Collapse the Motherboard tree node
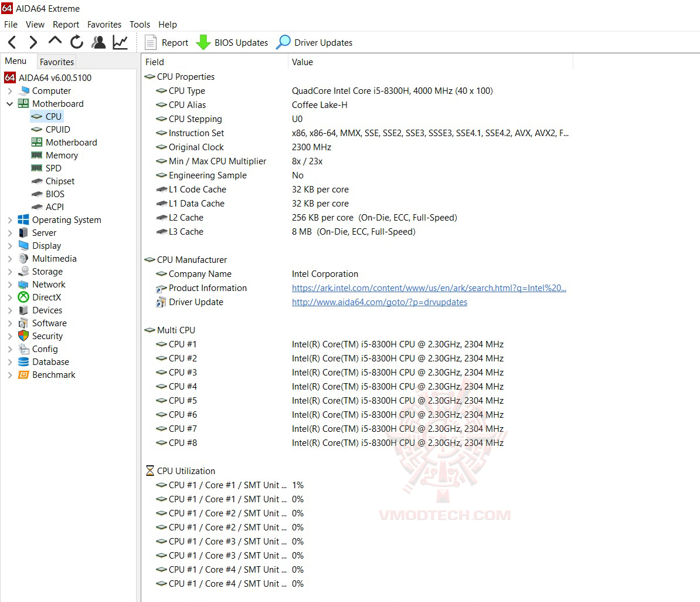 coord(10,104)
